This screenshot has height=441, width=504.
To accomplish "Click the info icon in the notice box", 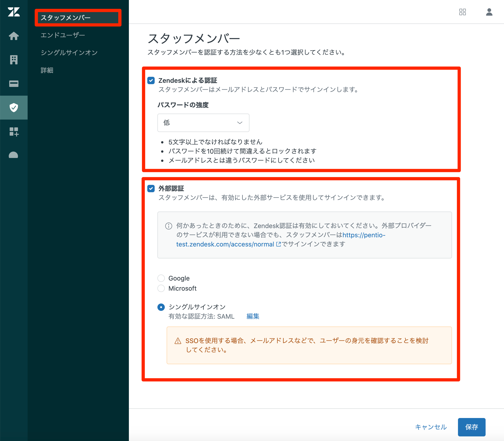I will pyautogui.click(x=169, y=226).
